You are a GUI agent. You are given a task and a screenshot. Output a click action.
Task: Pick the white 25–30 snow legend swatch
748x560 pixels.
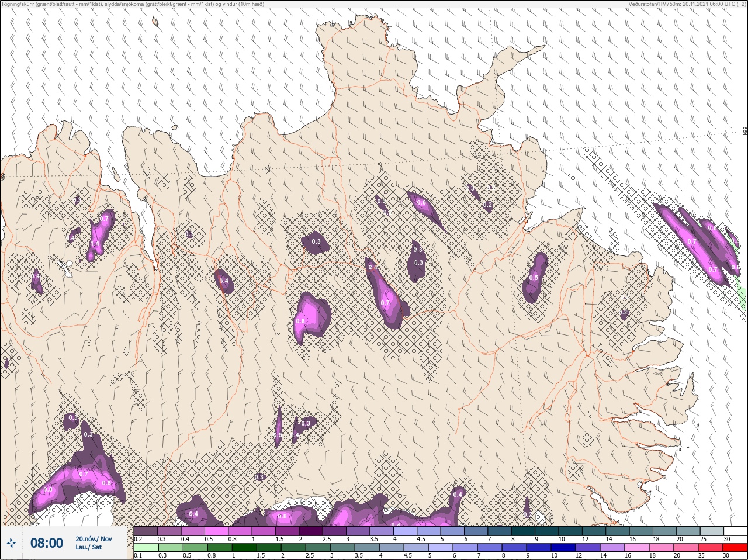tap(735, 531)
